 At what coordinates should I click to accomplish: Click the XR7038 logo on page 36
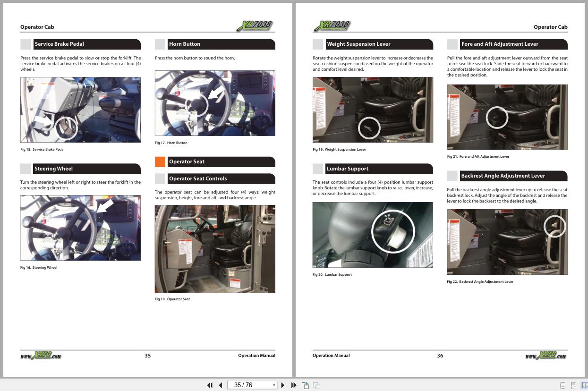(332, 25)
